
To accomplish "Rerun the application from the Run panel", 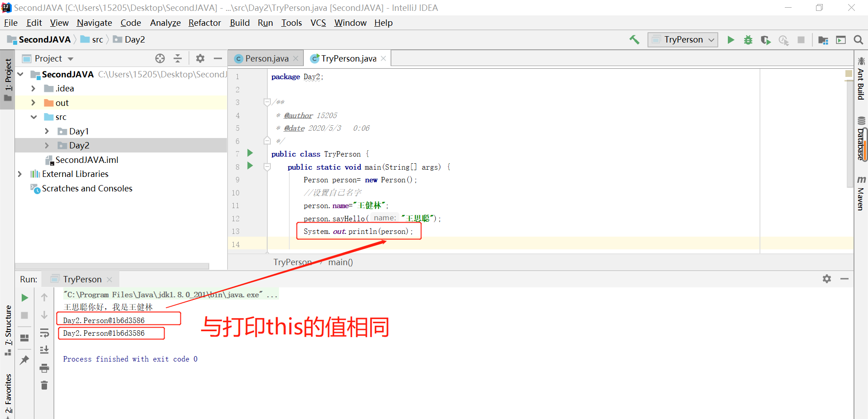I will pyautogui.click(x=24, y=298).
